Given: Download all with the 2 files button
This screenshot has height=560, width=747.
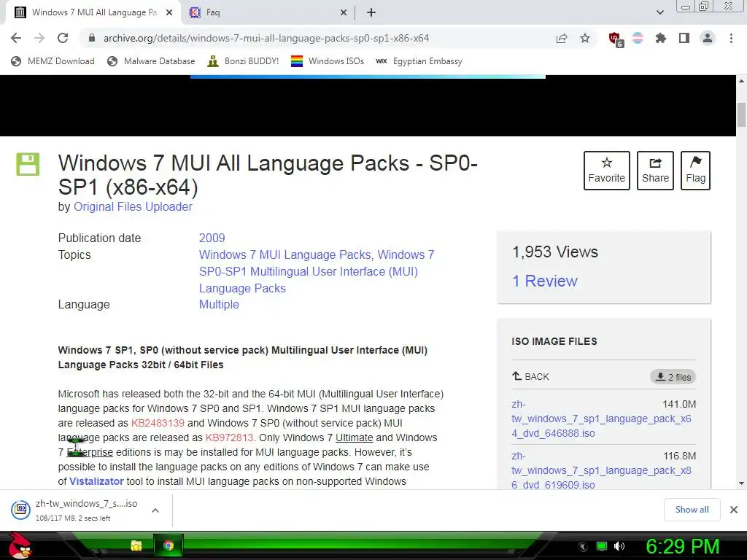Looking at the screenshot, I should point(673,377).
